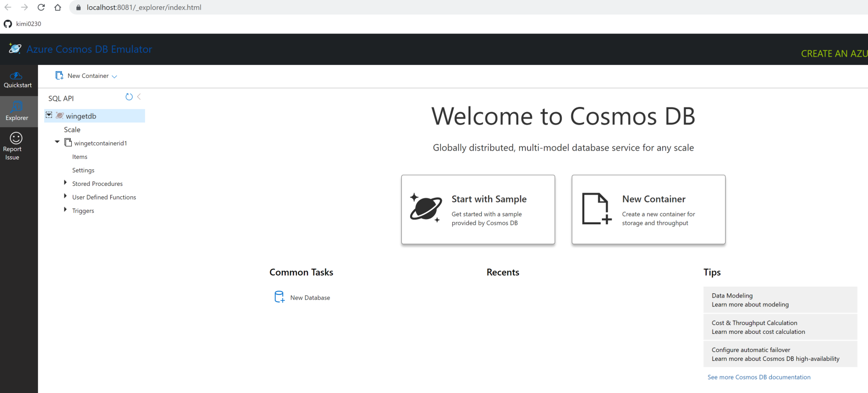
Task: Open the Configure automatic failover tip
Action: 780,354
